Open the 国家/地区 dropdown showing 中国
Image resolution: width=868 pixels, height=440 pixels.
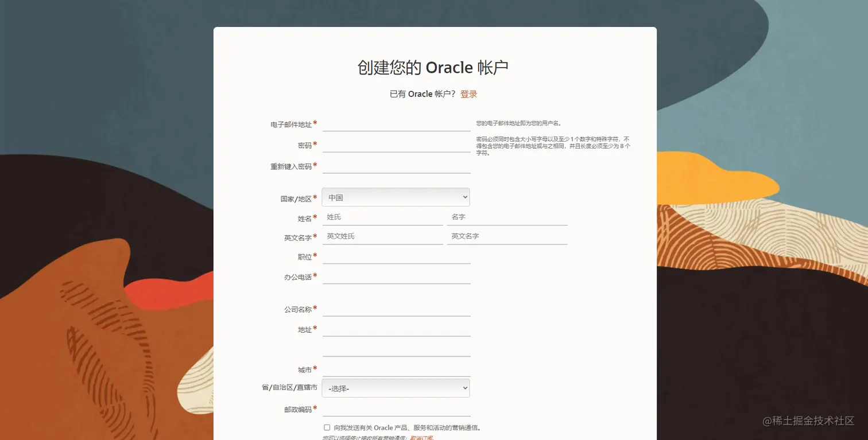click(x=396, y=197)
